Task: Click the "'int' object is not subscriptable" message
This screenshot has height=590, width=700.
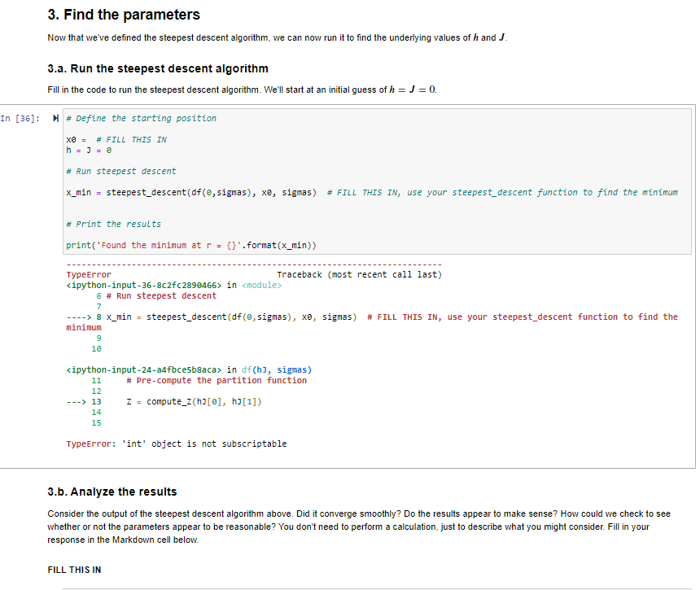Action: (x=204, y=444)
